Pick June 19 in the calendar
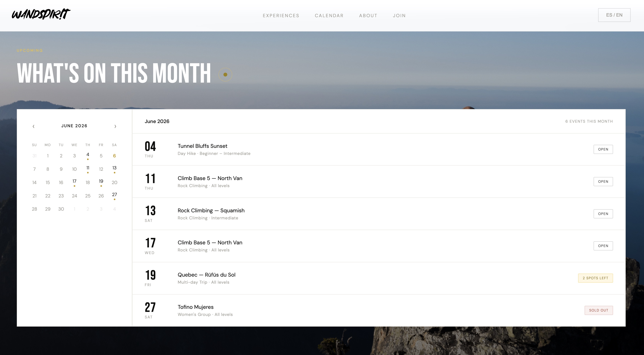The width and height of the screenshot is (644, 355). 101,183
